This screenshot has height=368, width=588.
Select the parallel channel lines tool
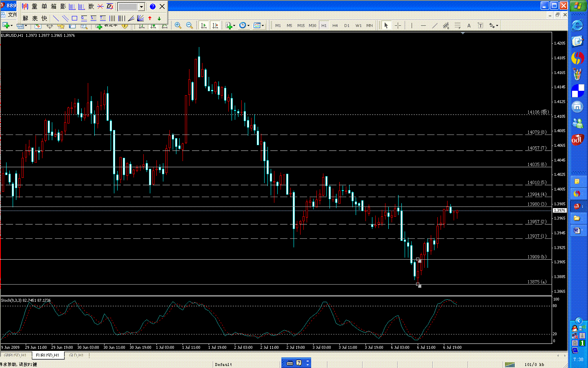(65, 18)
